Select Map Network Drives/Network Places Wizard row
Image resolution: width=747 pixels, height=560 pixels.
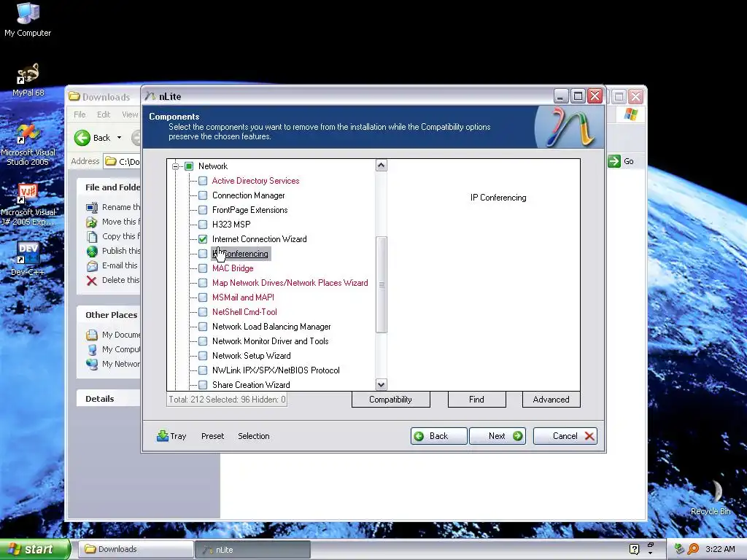tap(290, 283)
